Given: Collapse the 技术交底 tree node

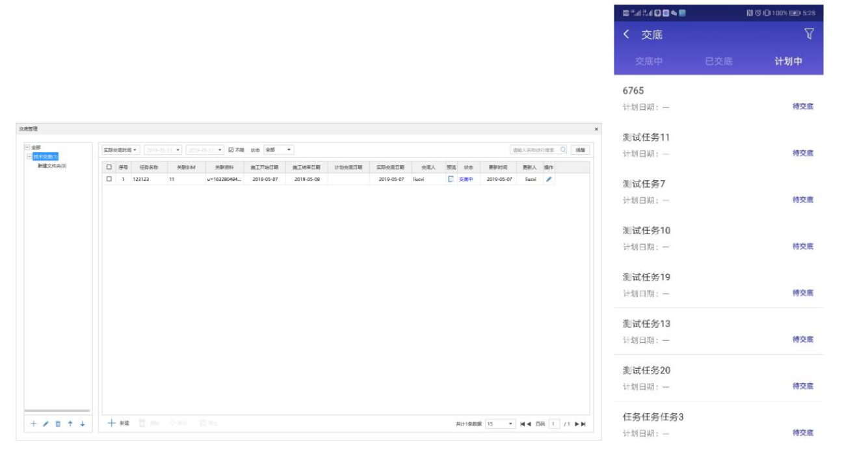Looking at the screenshot, I should tap(30, 156).
